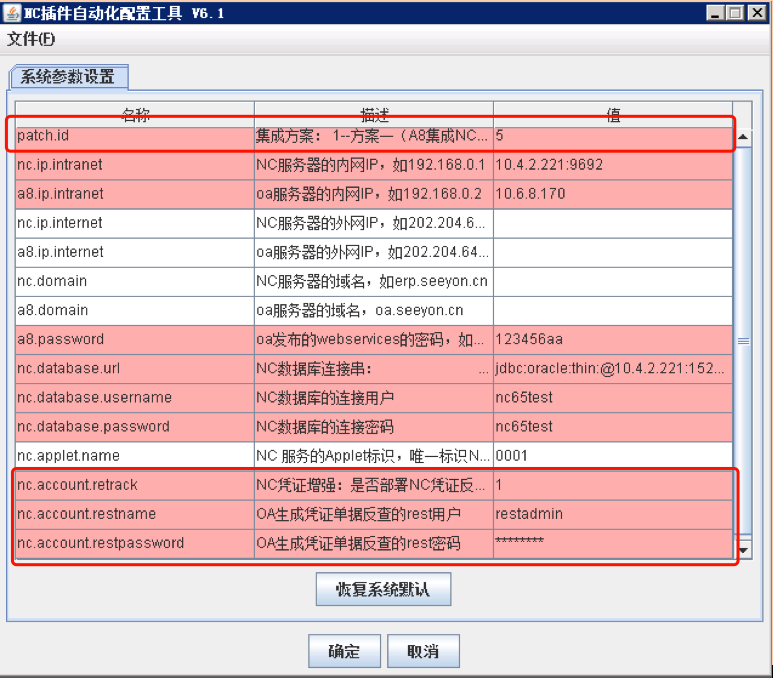The width and height of the screenshot is (773, 678).
Task: Select value cell 10.4.2.221:9692
Action: pos(613,165)
